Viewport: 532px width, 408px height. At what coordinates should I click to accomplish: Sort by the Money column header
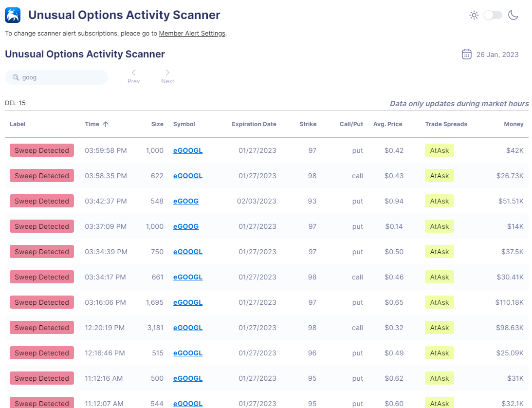coord(514,124)
